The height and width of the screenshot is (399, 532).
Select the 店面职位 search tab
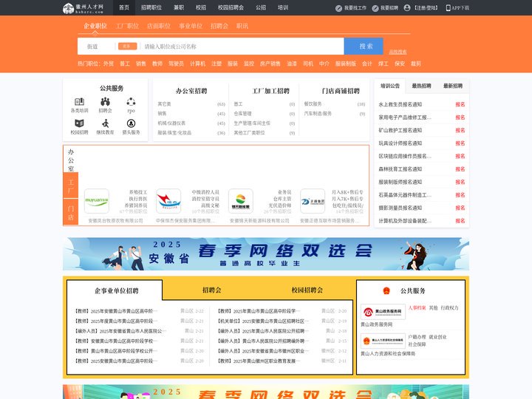click(159, 26)
